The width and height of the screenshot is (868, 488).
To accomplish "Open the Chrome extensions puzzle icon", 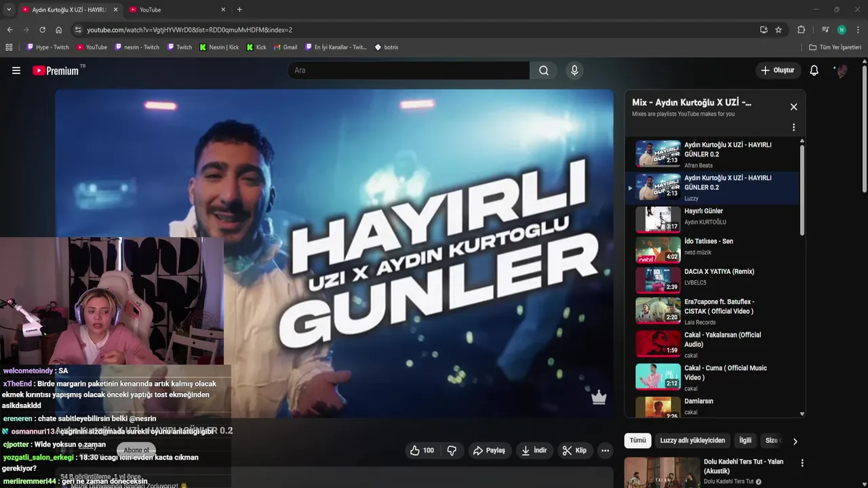I will pyautogui.click(x=801, y=30).
